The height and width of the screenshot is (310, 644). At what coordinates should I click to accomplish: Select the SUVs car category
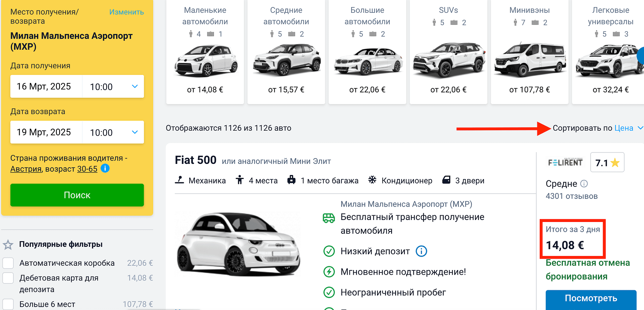pyautogui.click(x=448, y=52)
